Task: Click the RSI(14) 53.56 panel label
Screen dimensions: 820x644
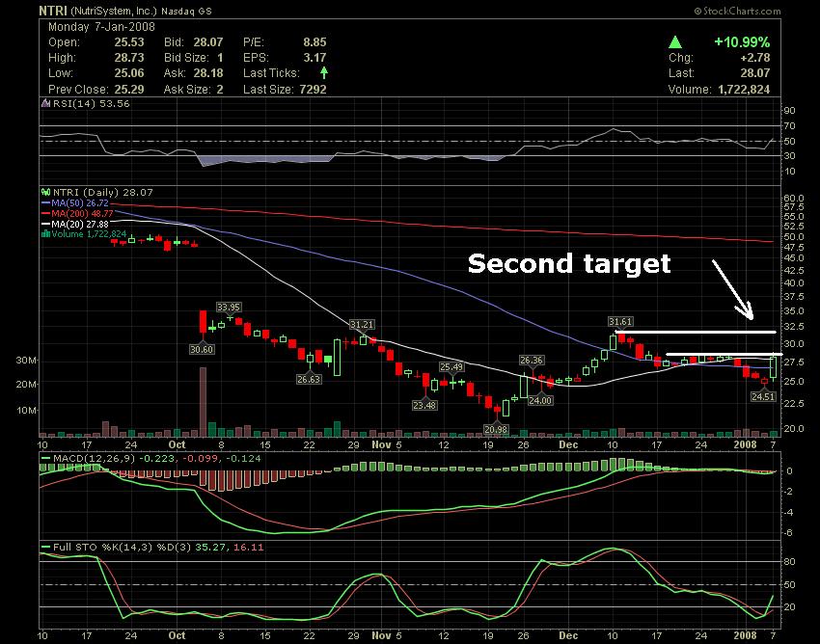Action: click(x=91, y=103)
